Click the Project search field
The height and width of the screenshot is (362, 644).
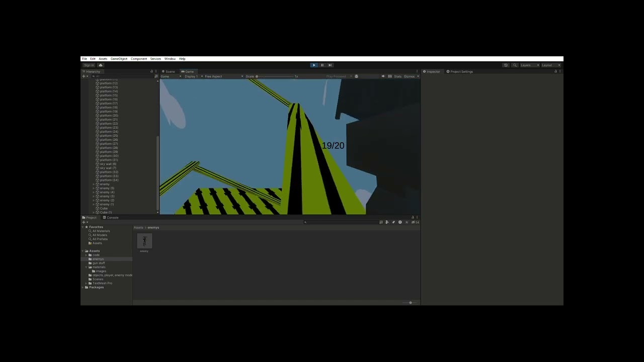click(341, 222)
